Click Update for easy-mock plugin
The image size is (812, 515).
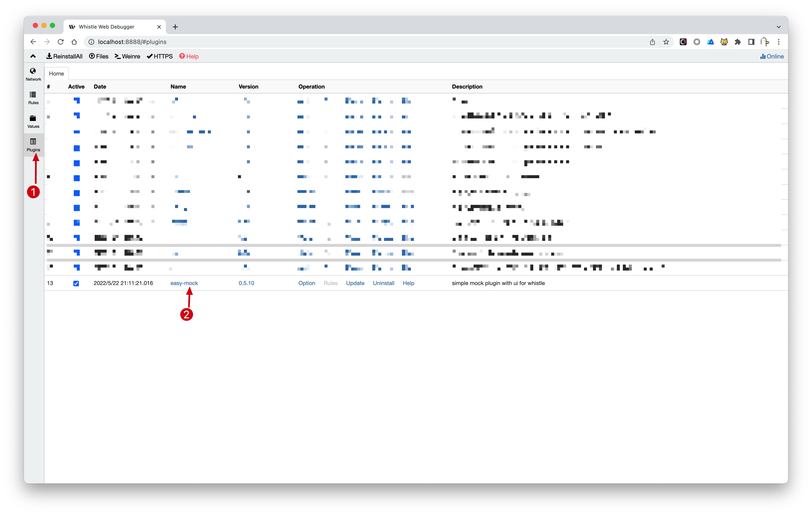pos(355,283)
